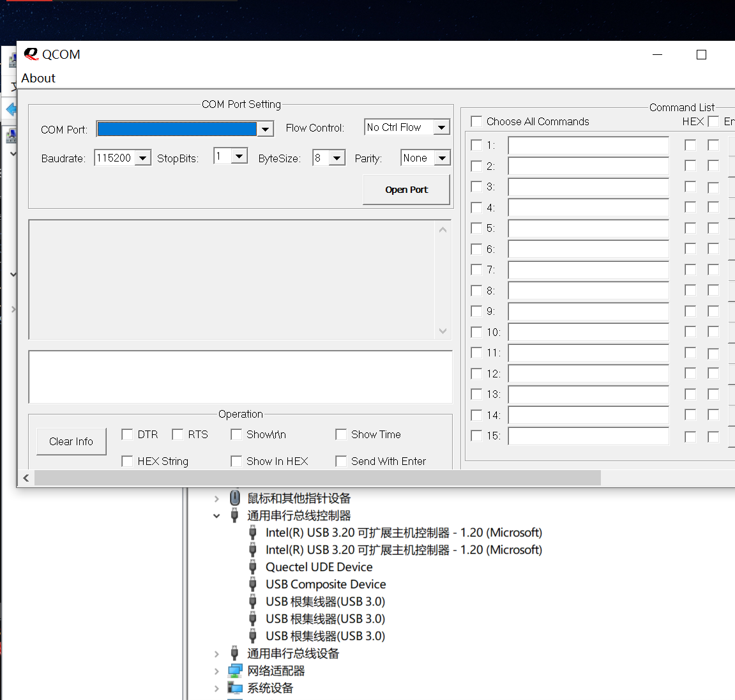Click the command 1 input field

pos(588,146)
